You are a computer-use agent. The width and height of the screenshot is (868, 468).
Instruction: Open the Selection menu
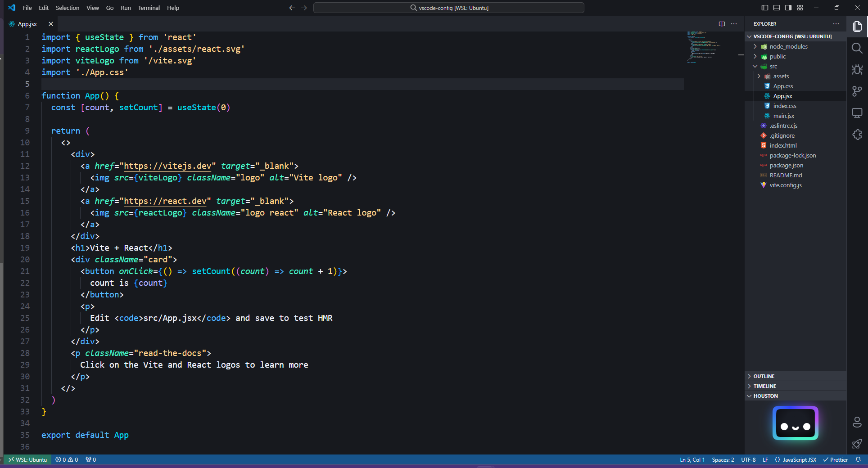pos(67,8)
